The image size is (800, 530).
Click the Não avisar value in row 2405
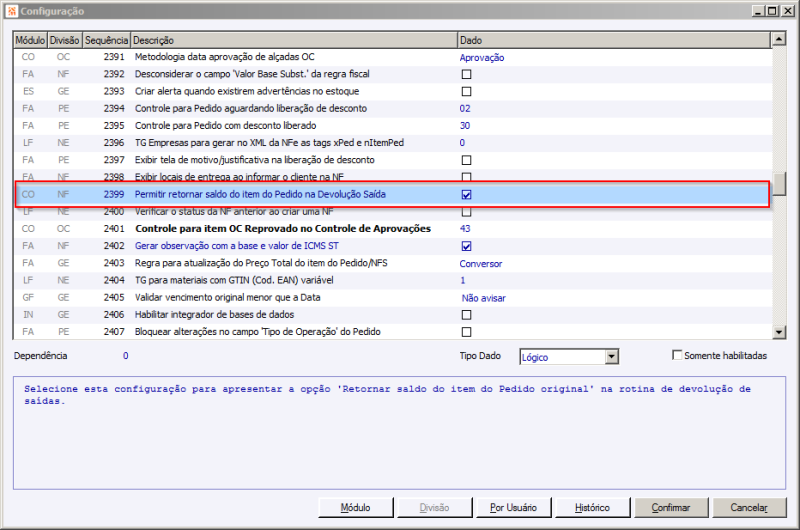pos(484,298)
